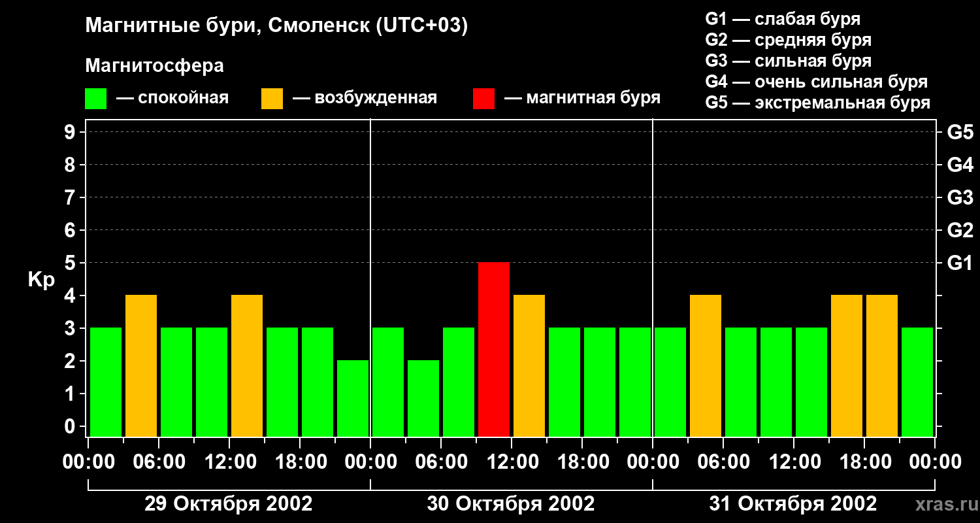980x523 pixels.
Task: Click the '31 Октября 2002' date label
Action: click(793, 504)
